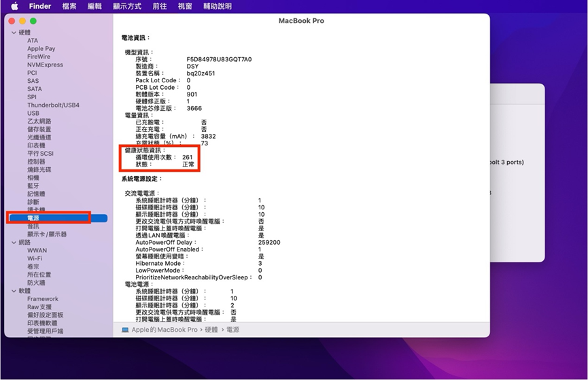Open the Finder menu
The image size is (588, 380).
39,6
